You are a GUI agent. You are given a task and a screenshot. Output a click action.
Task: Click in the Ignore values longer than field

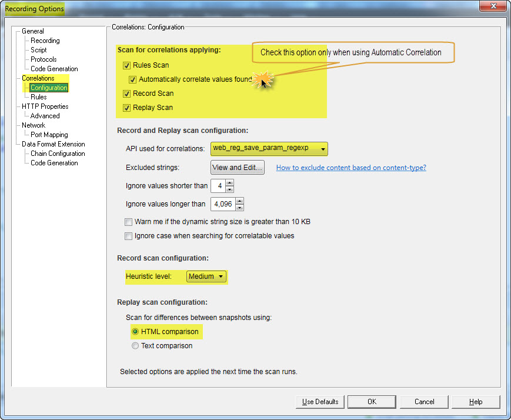[222, 205]
